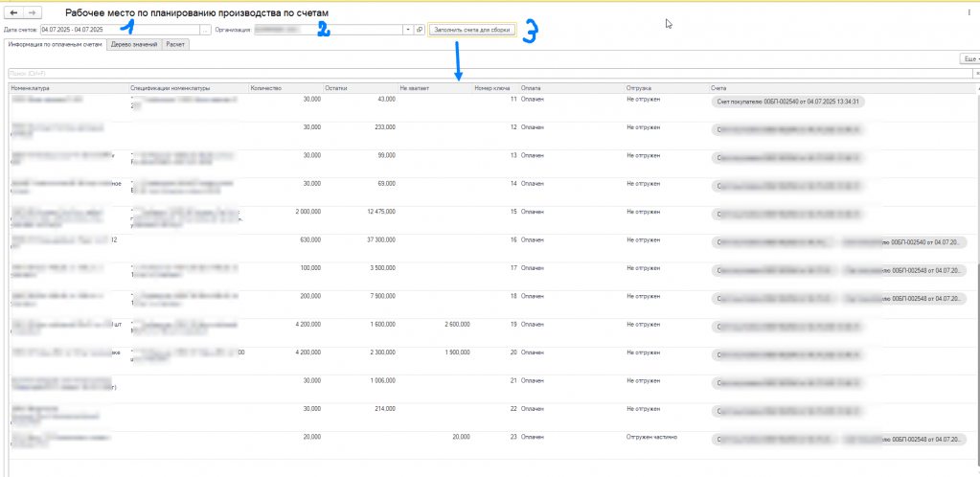Open invoice 00БП-002540 from 13:34:31 link
This screenshot has width=980, height=477.
coord(787,102)
